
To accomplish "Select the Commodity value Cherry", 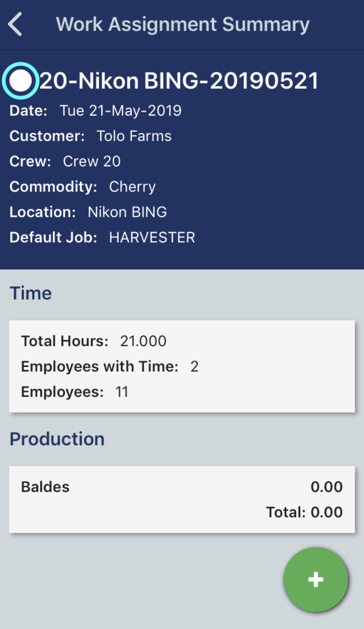I will click(x=132, y=187).
